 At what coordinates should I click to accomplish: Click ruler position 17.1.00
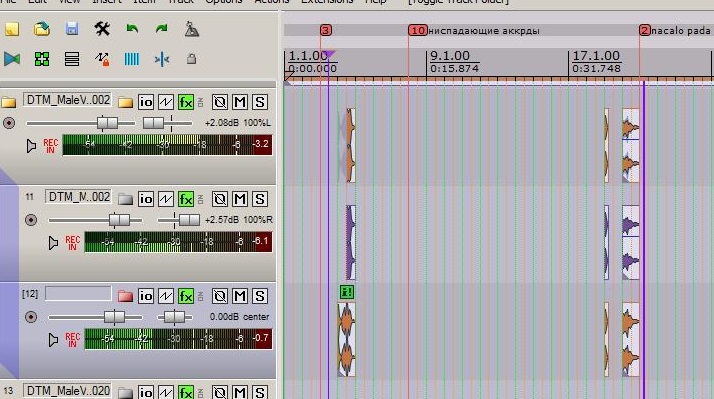tap(596, 56)
